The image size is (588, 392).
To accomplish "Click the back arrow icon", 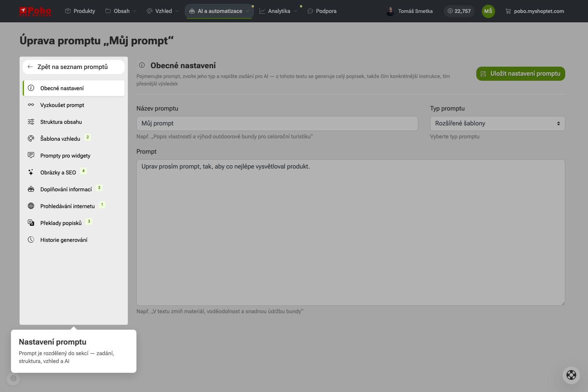I will 30,67.
